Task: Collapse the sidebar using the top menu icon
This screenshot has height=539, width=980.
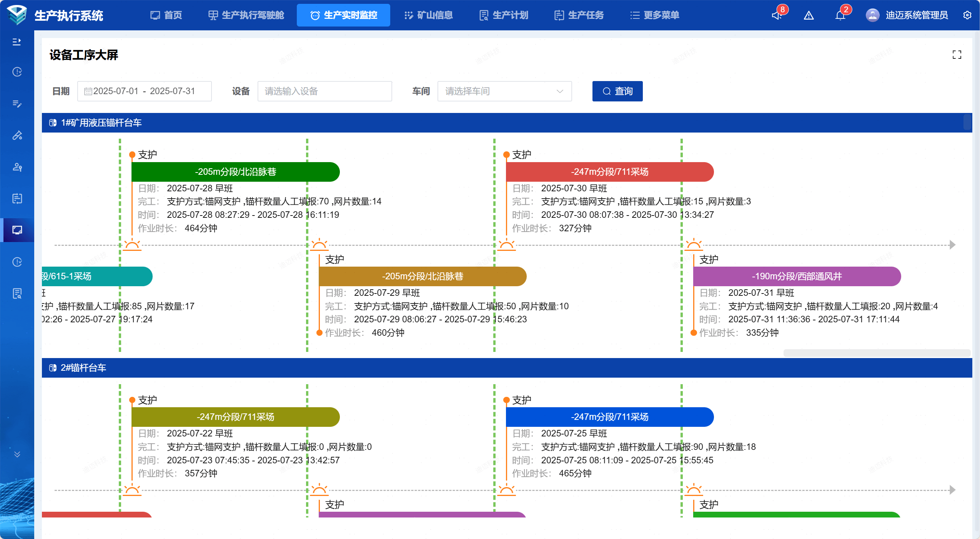Action: tap(17, 41)
